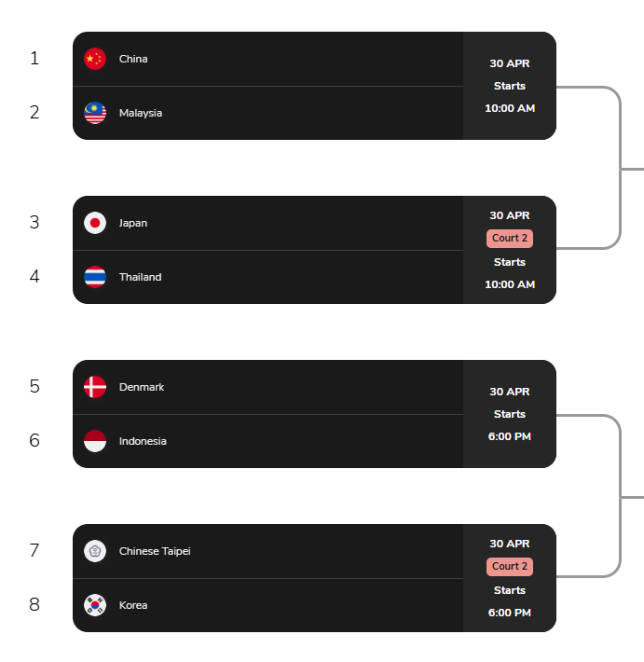
Task: Open China vs Malaysia 10:00 AM start time
Action: point(510,108)
